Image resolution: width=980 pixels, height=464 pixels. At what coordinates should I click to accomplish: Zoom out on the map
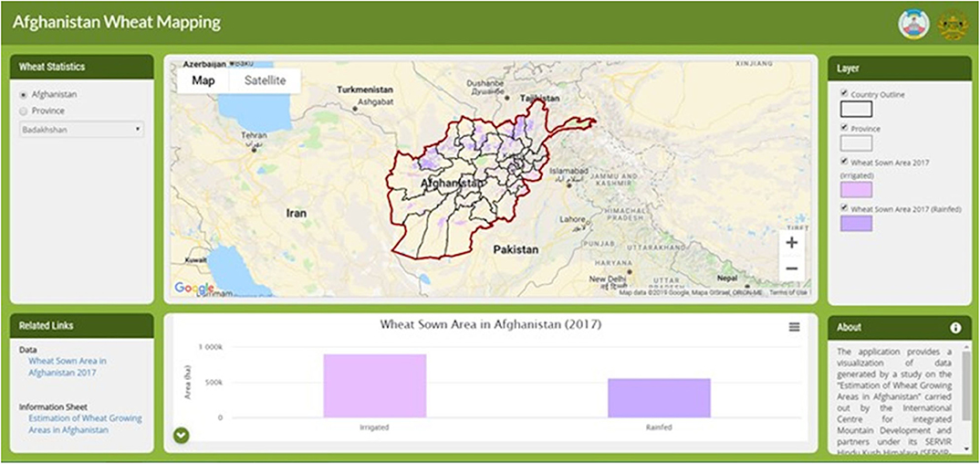point(791,269)
